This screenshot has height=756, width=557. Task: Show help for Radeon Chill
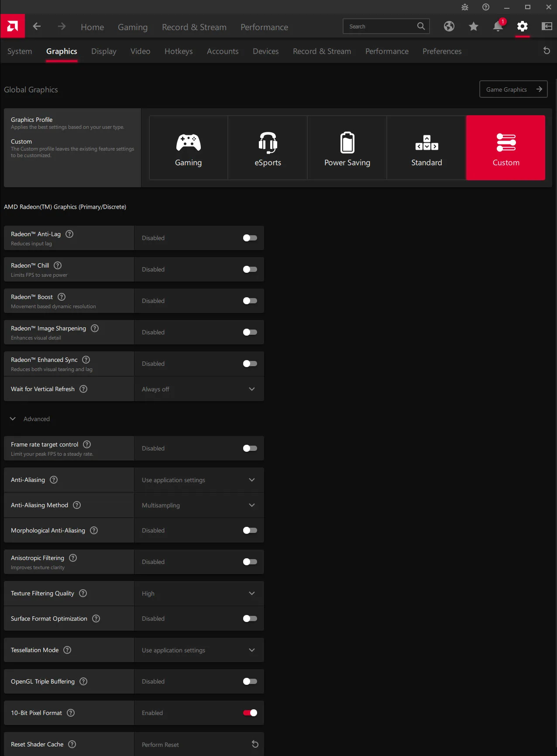coord(58,265)
